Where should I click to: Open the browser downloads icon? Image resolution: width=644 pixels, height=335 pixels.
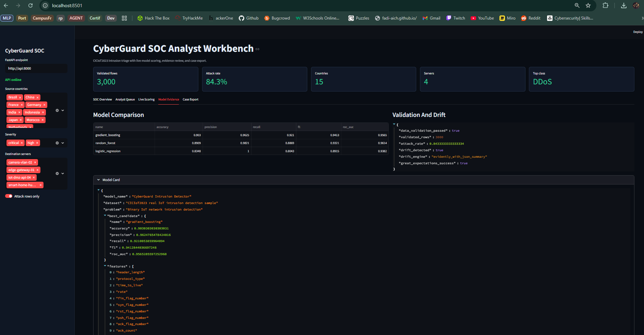(624, 5)
